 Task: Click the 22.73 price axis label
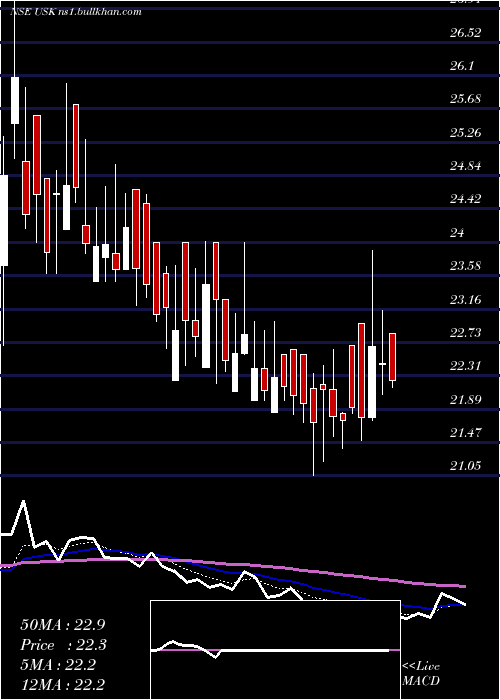coord(466,333)
